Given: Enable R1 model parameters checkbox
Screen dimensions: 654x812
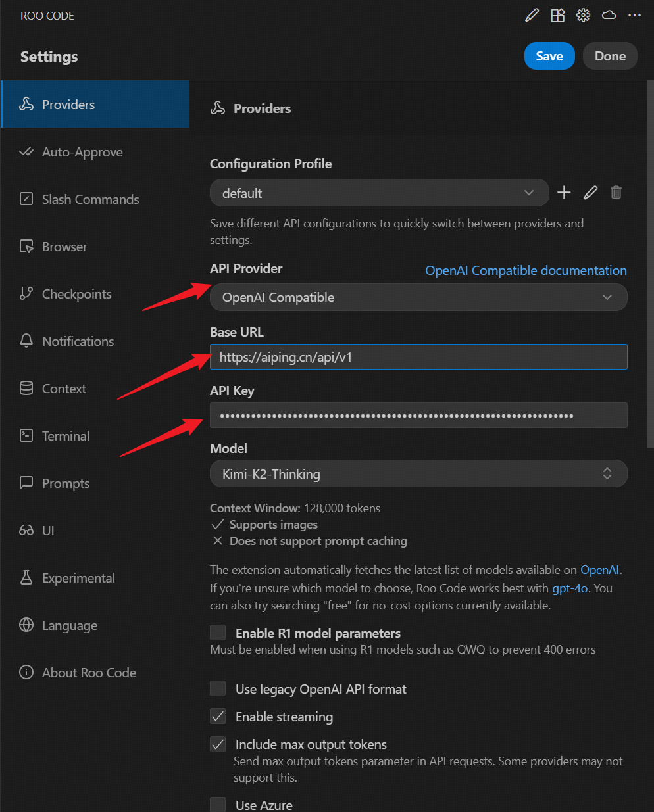Looking at the screenshot, I should 218,633.
